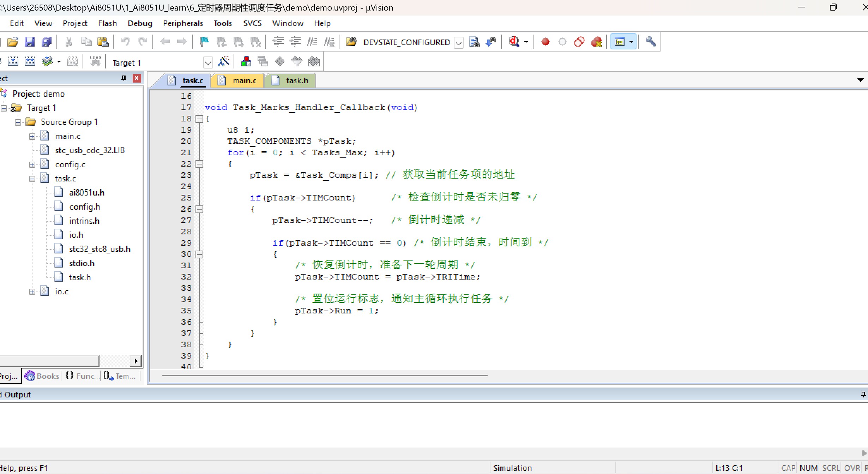The height and width of the screenshot is (474, 868).
Task: Switch to the main.c editor tab
Action: tap(244, 80)
